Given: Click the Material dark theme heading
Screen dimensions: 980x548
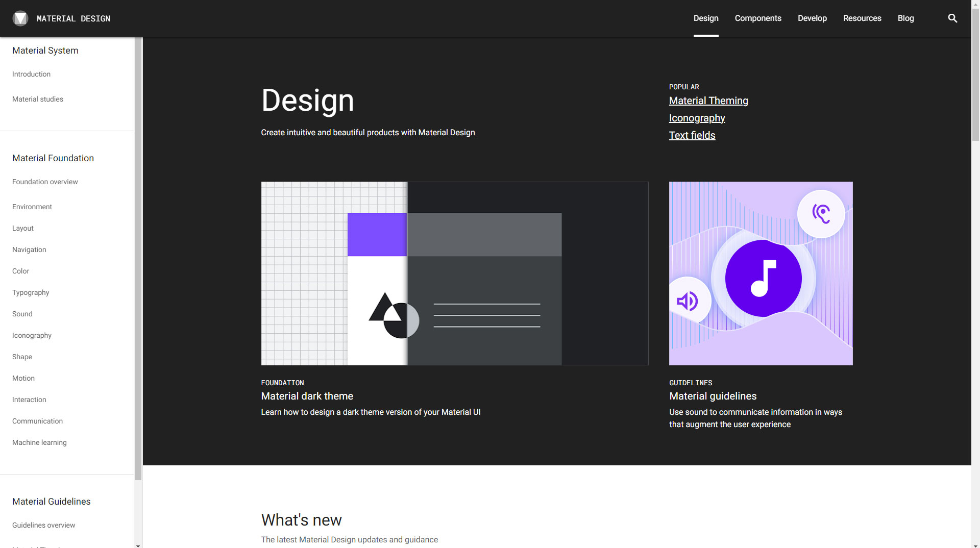Looking at the screenshot, I should pos(307,396).
